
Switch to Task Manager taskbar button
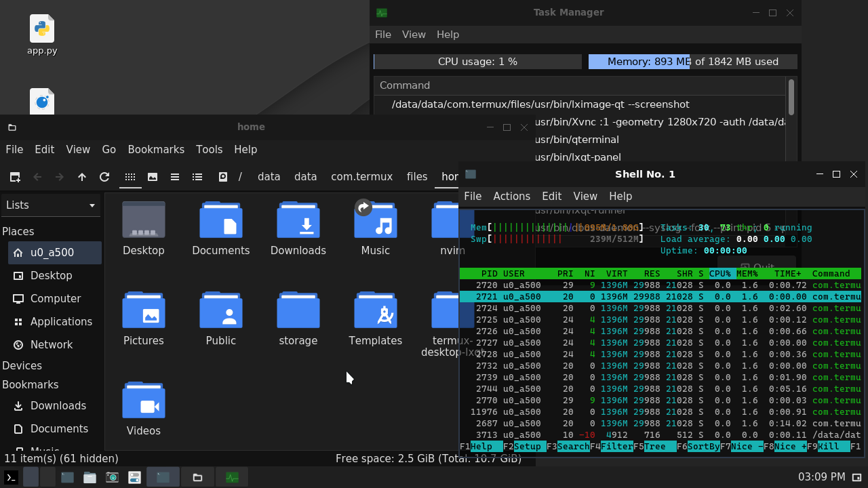(x=232, y=477)
